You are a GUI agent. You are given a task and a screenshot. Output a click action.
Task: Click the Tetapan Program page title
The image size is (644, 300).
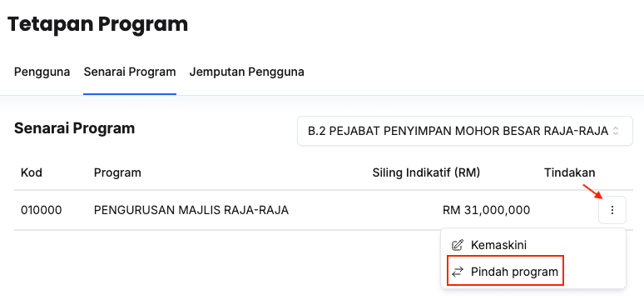pyautogui.click(x=97, y=24)
